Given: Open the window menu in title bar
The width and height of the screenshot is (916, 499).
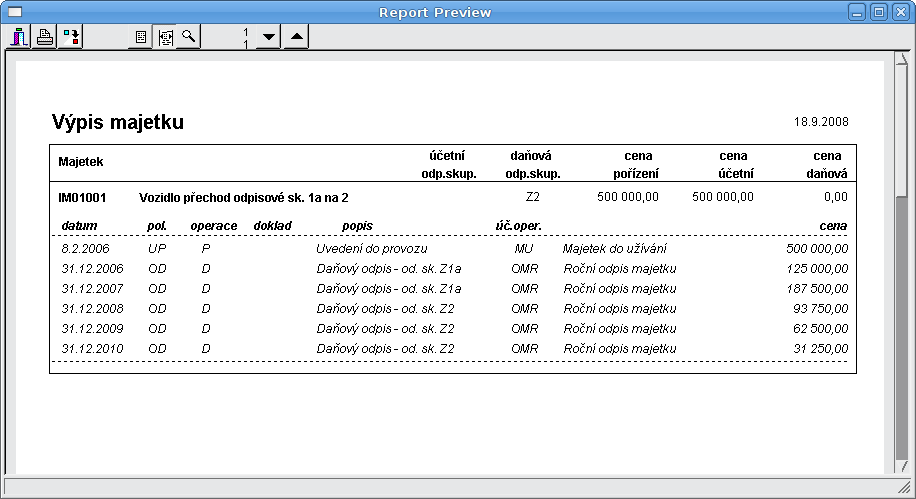Looking at the screenshot, I should [15, 12].
